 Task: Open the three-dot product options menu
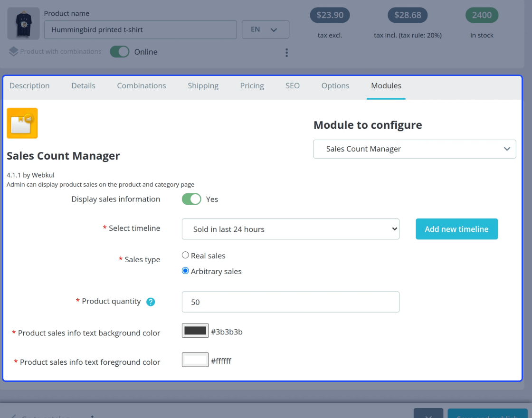(287, 53)
